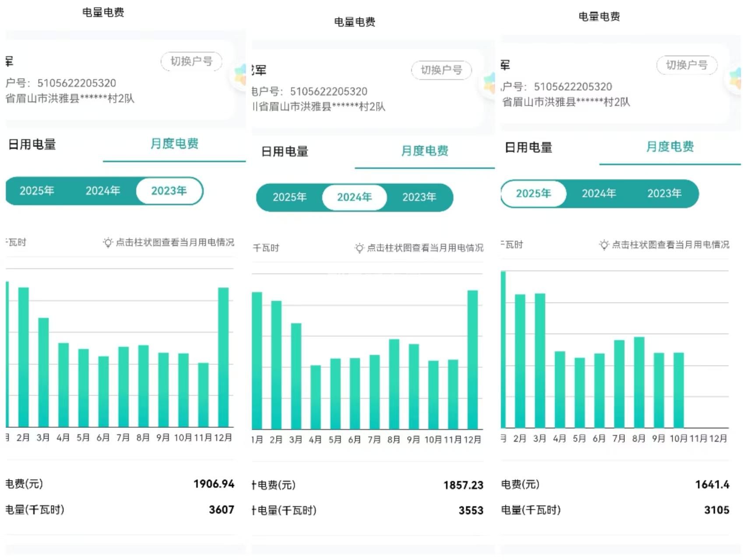Click the lightbulb tip icon above the 2025 chart
The height and width of the screenshot is (560, 747).
coord(604,245)
